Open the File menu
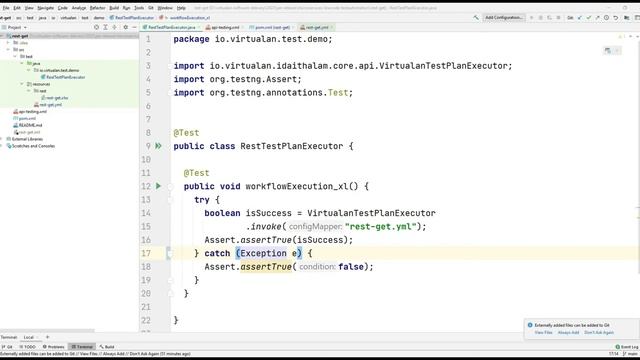640x360 pixels. 6,8
